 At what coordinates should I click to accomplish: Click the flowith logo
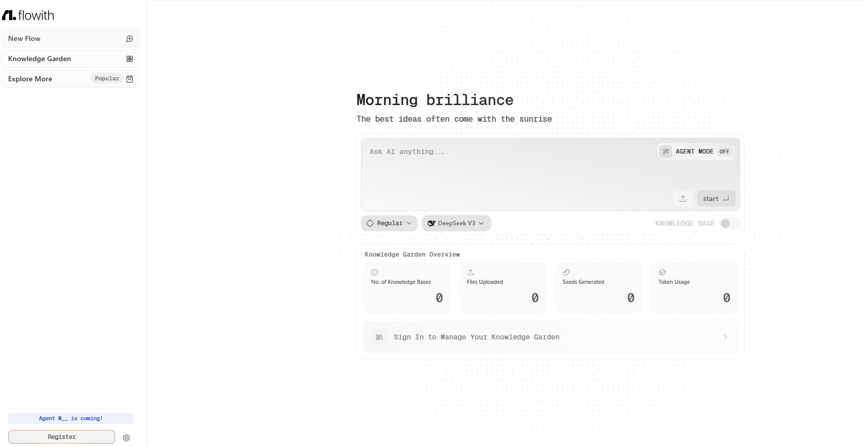(28, 16)
